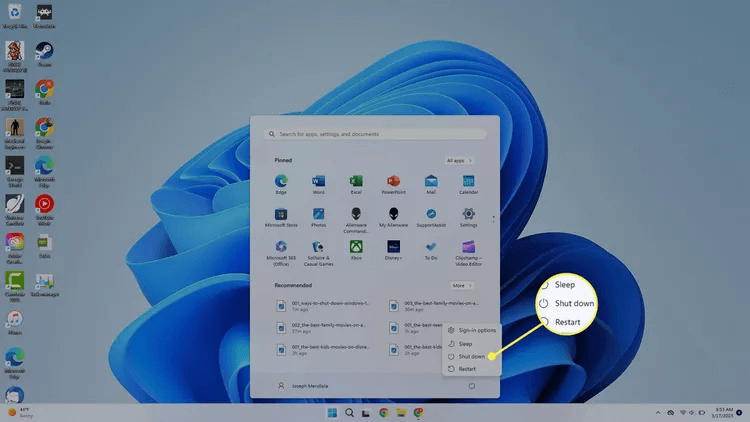Open Microsoft Store in pinned apps
Image resolution: width=750 pixels, height=422 pixels.
pos(281,217)
